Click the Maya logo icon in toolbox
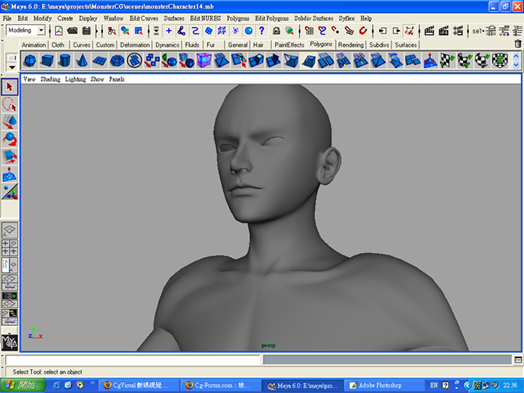This screenshot has height=393, width=524. [9, 342]
